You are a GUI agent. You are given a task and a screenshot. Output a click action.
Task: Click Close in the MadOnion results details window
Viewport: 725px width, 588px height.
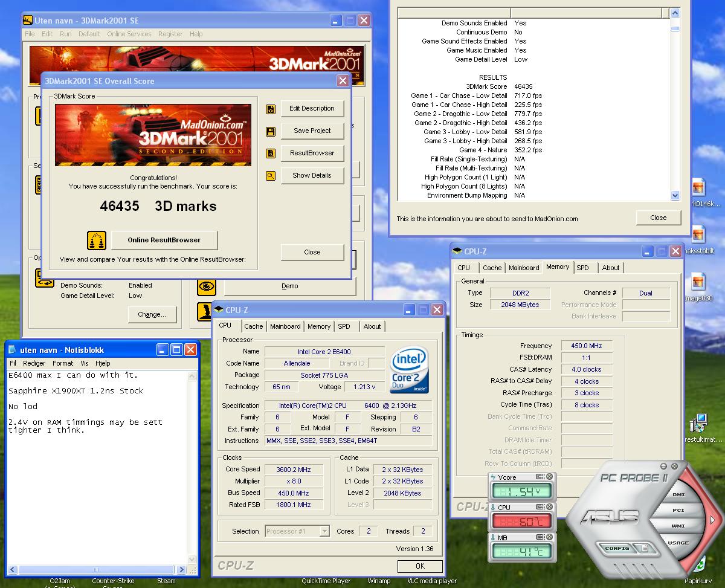659,218
